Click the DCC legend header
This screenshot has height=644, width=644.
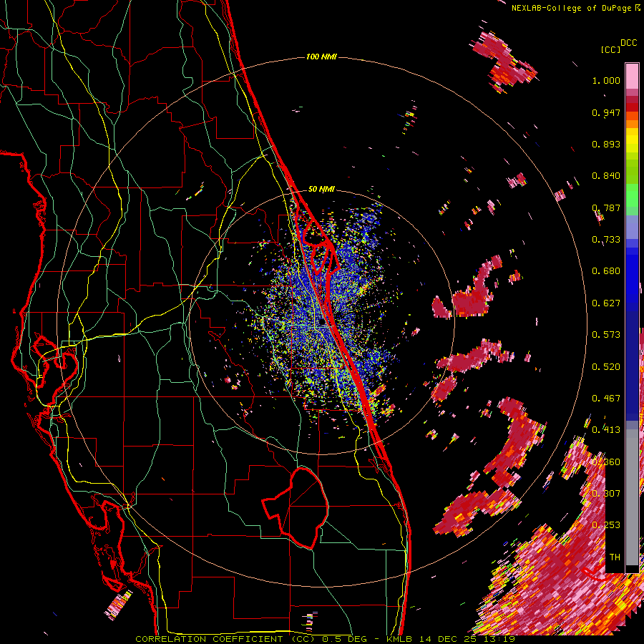(x=629, y=43)
